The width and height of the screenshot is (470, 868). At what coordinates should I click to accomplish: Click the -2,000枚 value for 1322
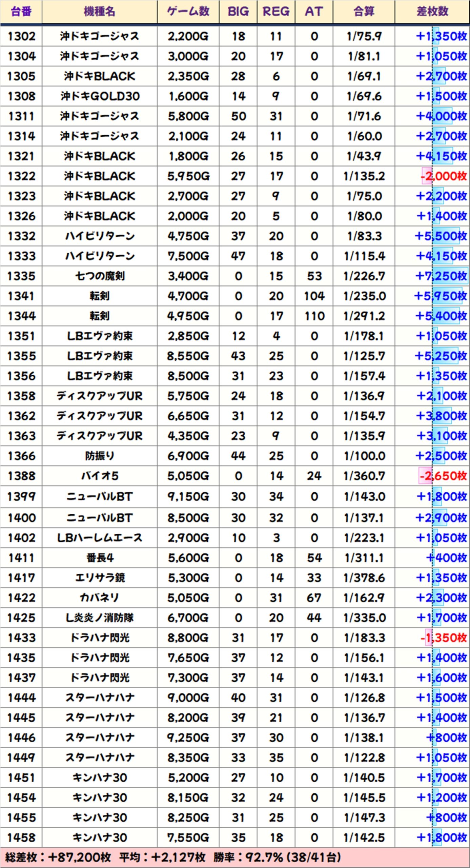[x=444, y=176]
